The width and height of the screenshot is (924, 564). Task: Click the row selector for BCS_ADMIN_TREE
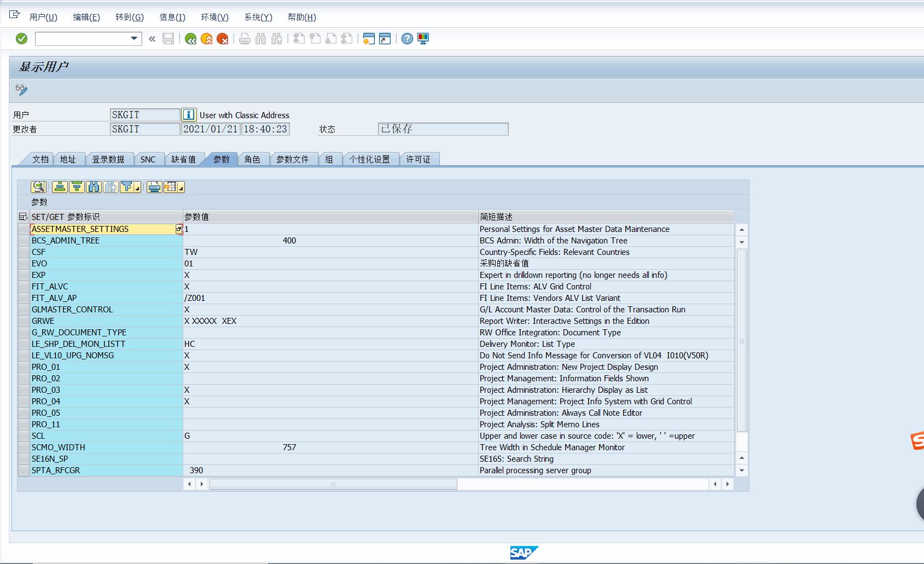[24, 241]
